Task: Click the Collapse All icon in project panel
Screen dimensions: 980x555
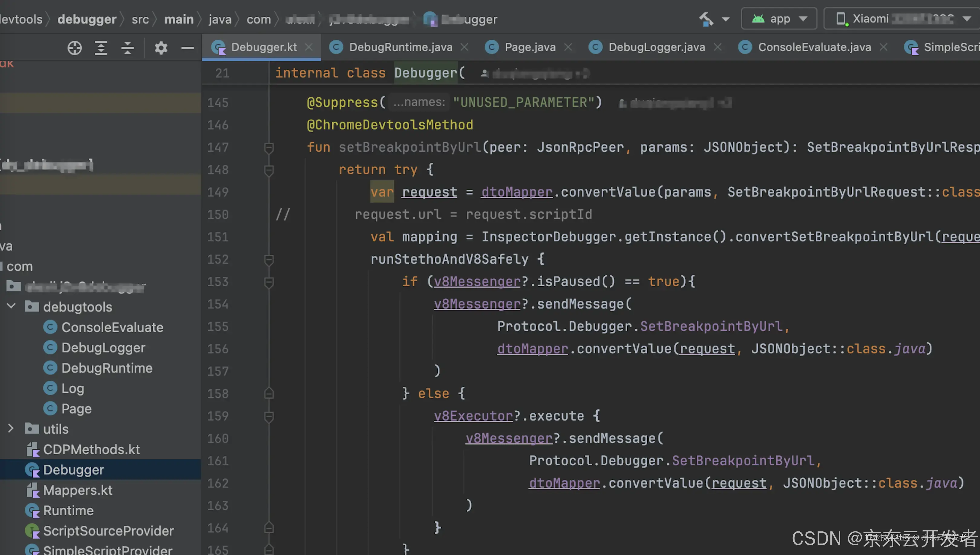Action: [x=128, y=48]
